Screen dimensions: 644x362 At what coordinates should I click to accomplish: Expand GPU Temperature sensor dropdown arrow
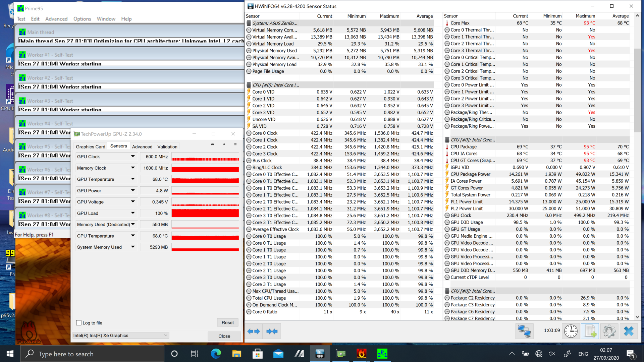[133, 179]
